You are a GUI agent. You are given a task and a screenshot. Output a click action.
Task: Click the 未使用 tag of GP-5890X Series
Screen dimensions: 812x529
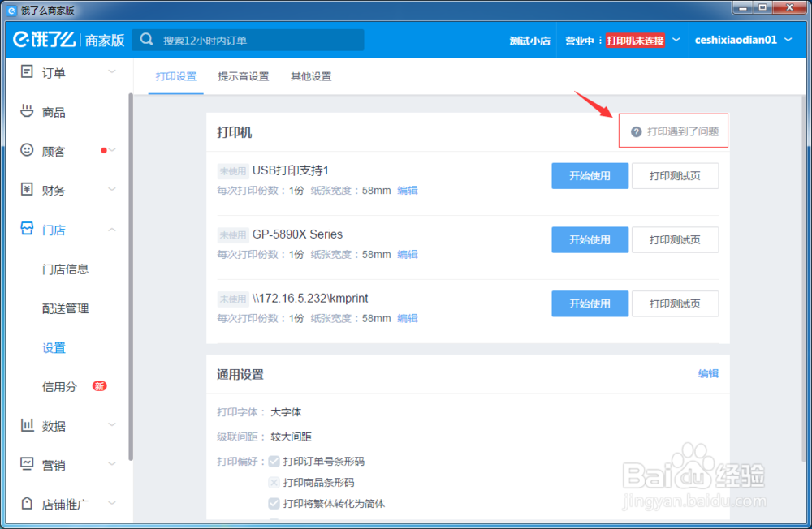coord(232,235)
